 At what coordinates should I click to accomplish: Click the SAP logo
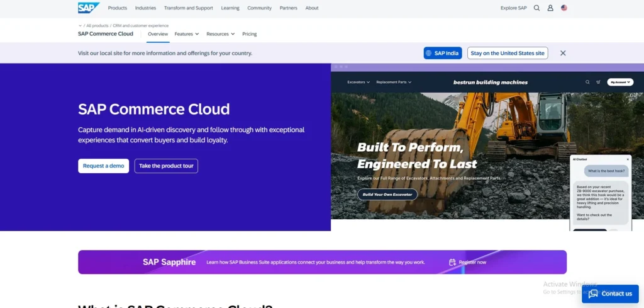[88, 8]
